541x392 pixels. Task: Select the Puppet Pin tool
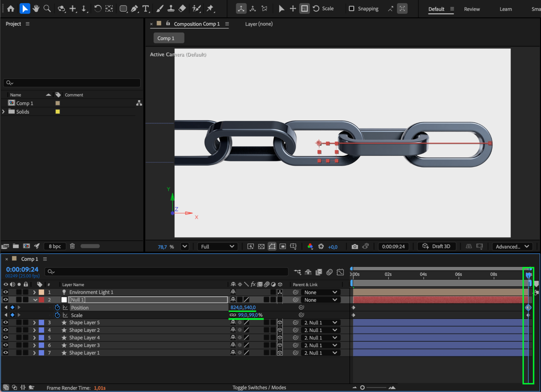210,9
